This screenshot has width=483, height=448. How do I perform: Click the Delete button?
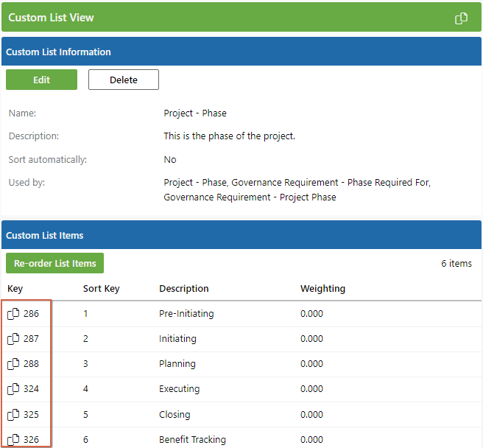124,80
